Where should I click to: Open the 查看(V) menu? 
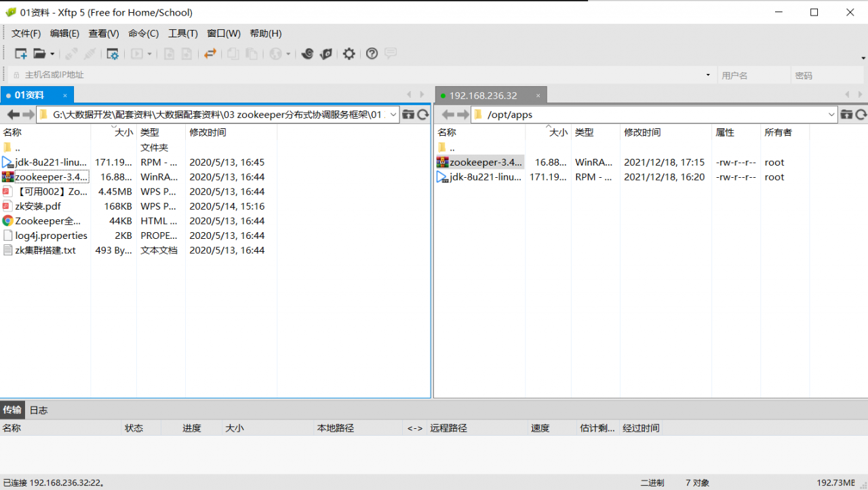tap(104, 33)
